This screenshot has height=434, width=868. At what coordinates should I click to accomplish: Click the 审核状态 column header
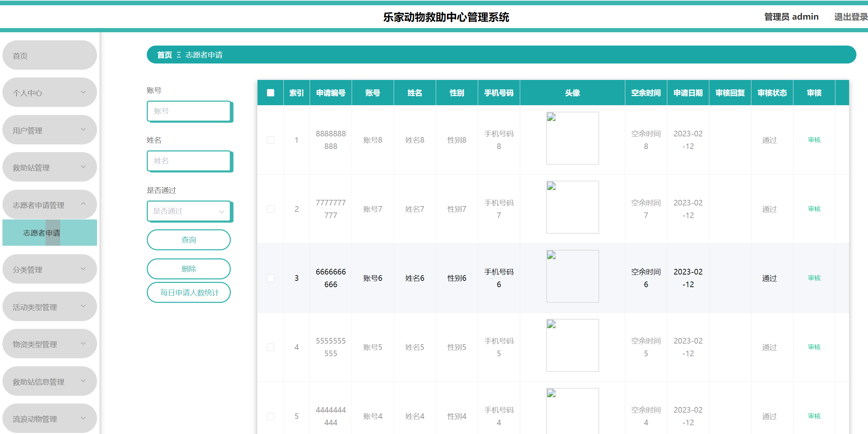[772, 93]
